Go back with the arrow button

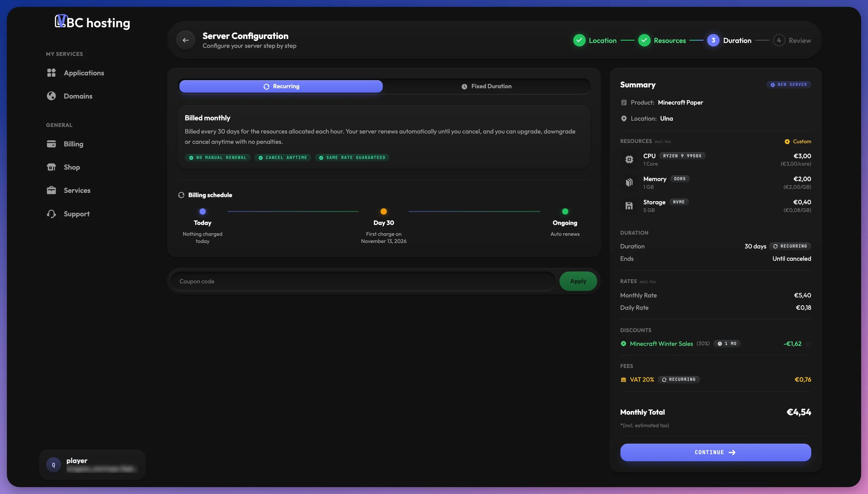pyautogui.click(x=185, y=40)
